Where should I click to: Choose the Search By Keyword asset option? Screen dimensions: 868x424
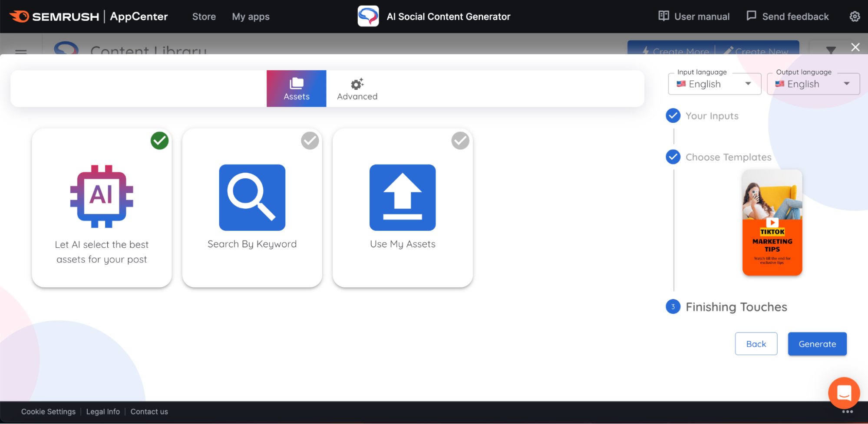coord(252,208)
